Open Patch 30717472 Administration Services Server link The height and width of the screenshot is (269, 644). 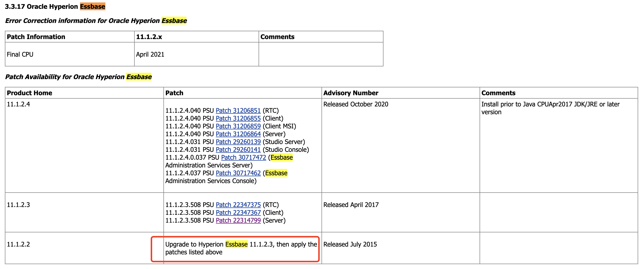pyautogui.click(x=243, y=157)
